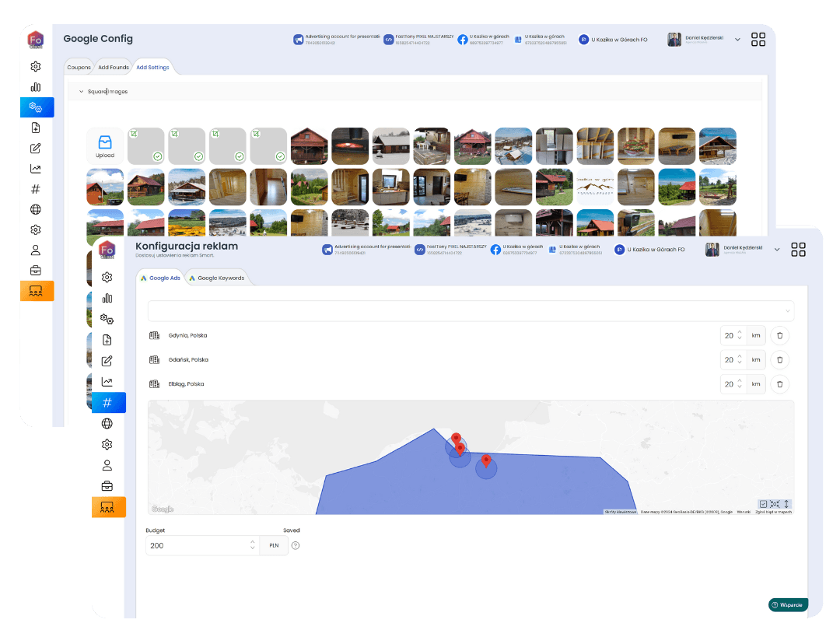Open double-gear icon in Konfiguracja reklam sidebar
Viewport: 840px width, 637px height.
point(107,320)
